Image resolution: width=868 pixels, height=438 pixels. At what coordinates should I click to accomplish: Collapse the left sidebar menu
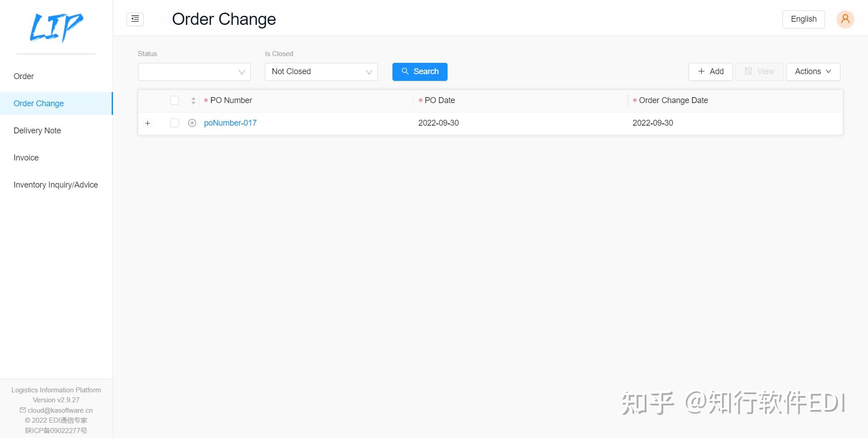(135, 19)
